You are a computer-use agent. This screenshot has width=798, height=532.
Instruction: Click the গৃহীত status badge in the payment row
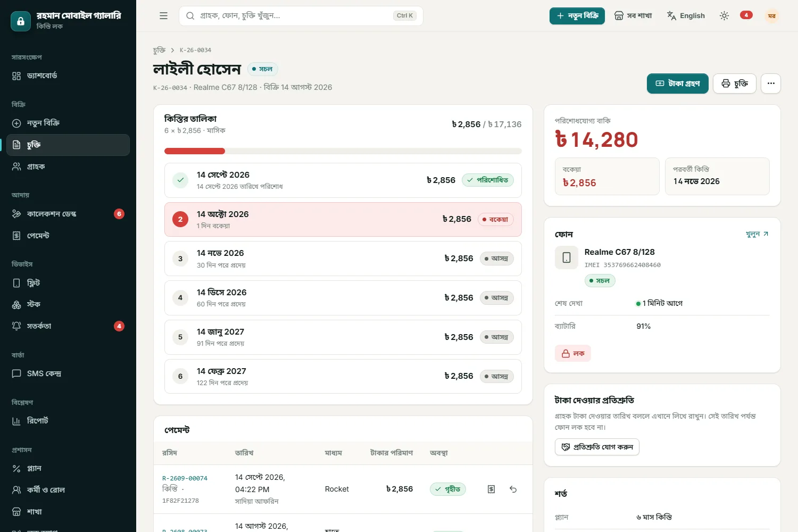click(448, 489)
